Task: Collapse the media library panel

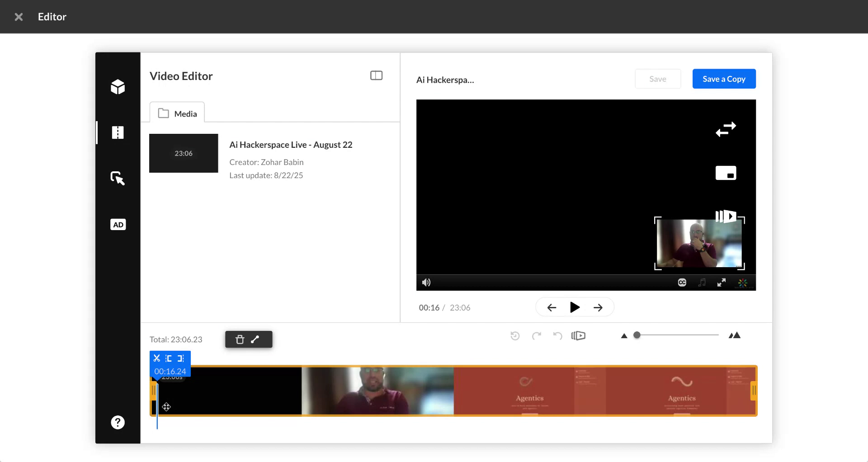Action: [x=376, y=75]
